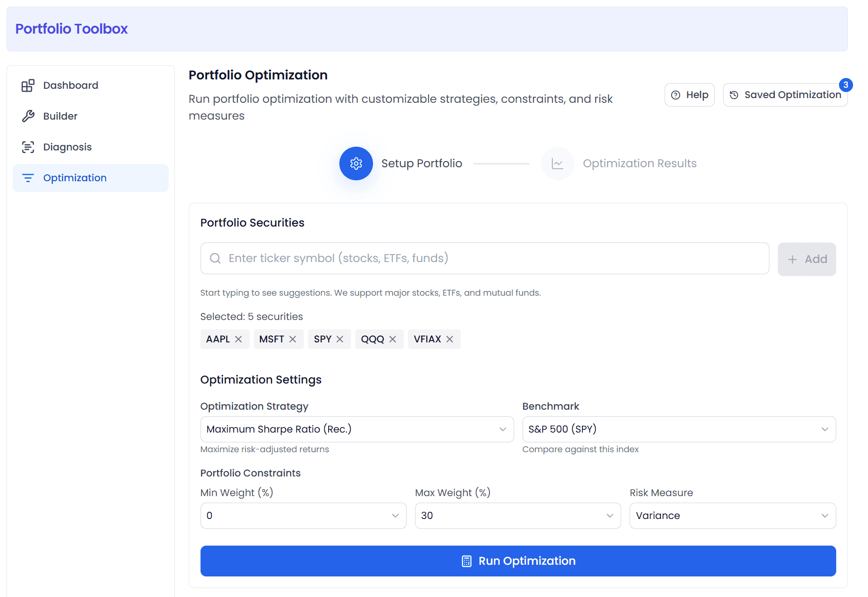Screen dimensions: 868x597
Task: Click the Builder wrench icon
Action: (x=28, y=116)
